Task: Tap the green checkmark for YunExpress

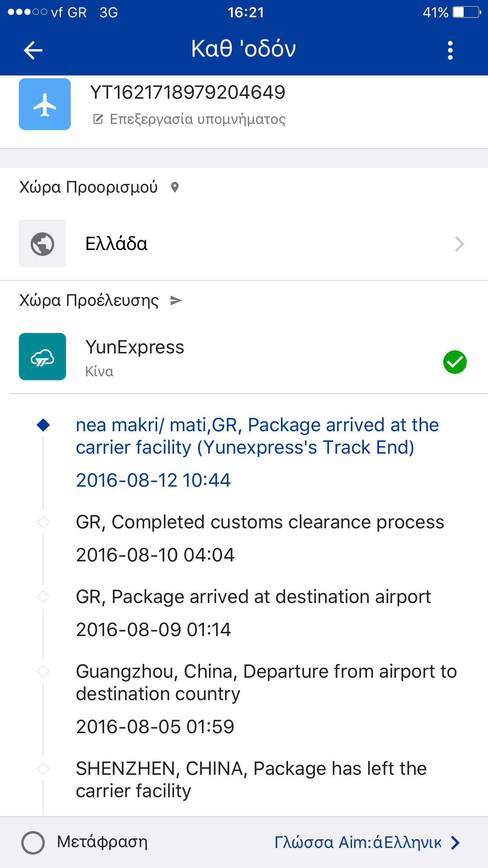Action: click(455, 362)
